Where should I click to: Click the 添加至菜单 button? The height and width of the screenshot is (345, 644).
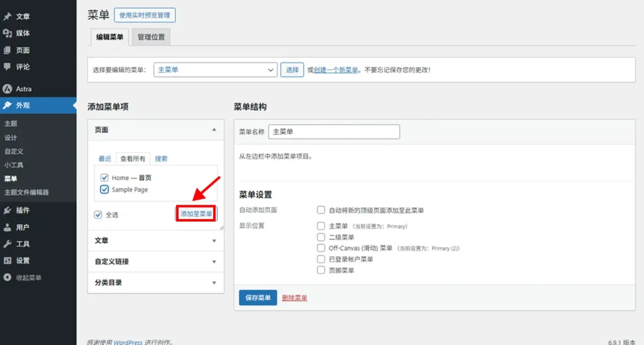coord(196,214)
